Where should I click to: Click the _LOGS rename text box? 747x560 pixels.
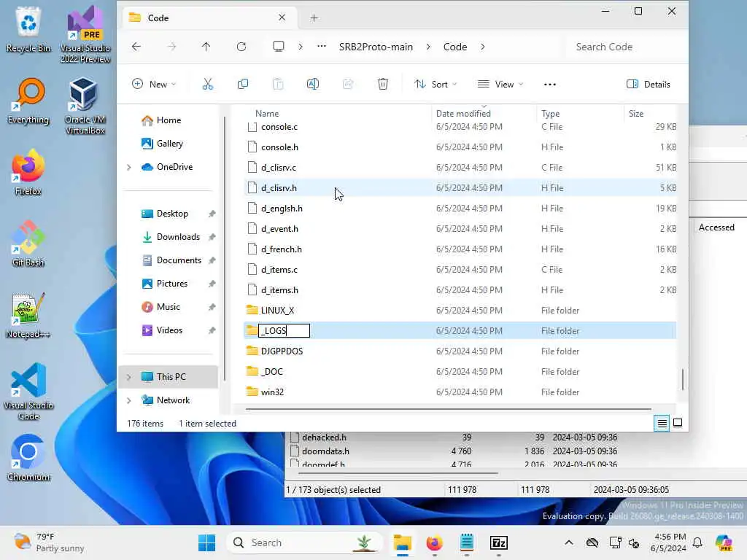tap(284, 330)
